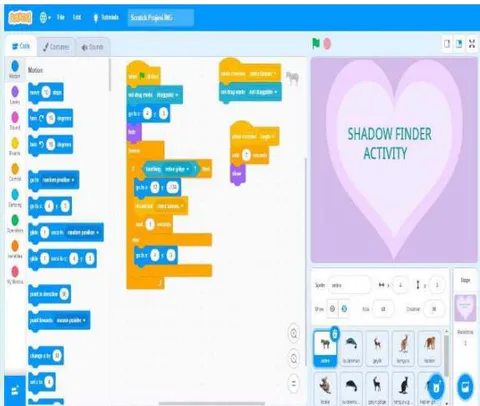This screenshot has height=406, width=480.
Task: Click the sprite y position field
Action: point(437,285)
